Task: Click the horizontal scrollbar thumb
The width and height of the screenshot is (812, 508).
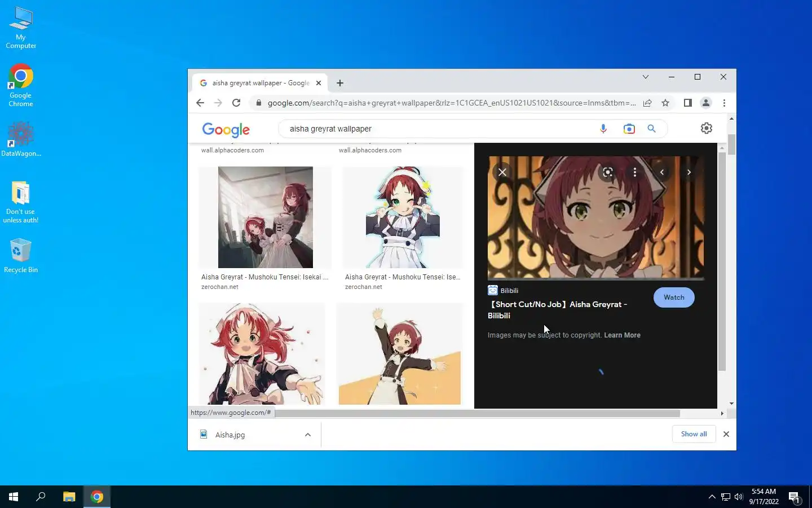Action: [x=477, y=413]
